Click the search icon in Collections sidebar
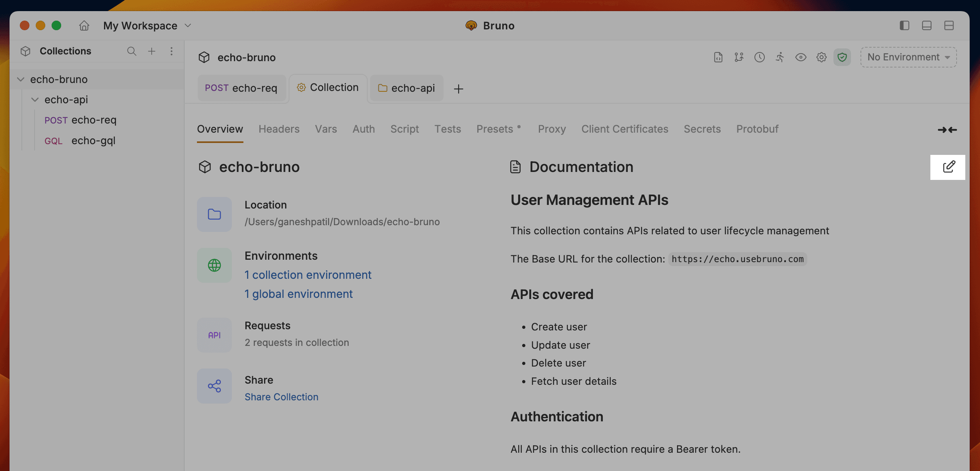 coord(131,51)
